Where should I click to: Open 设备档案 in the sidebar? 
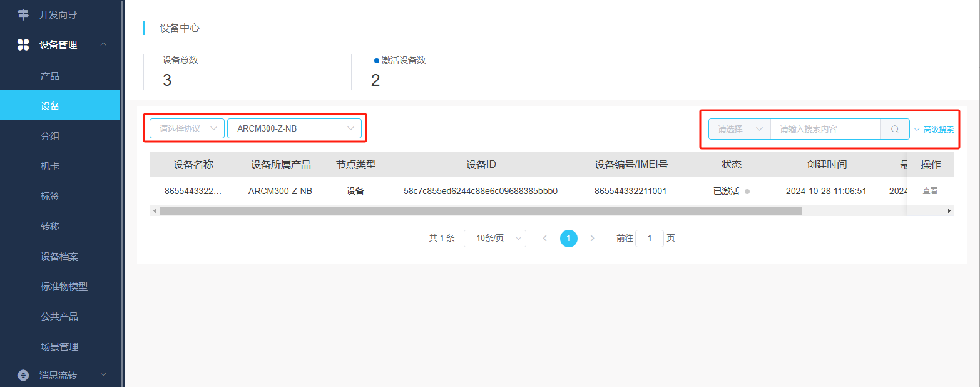(x=59, y=256)
